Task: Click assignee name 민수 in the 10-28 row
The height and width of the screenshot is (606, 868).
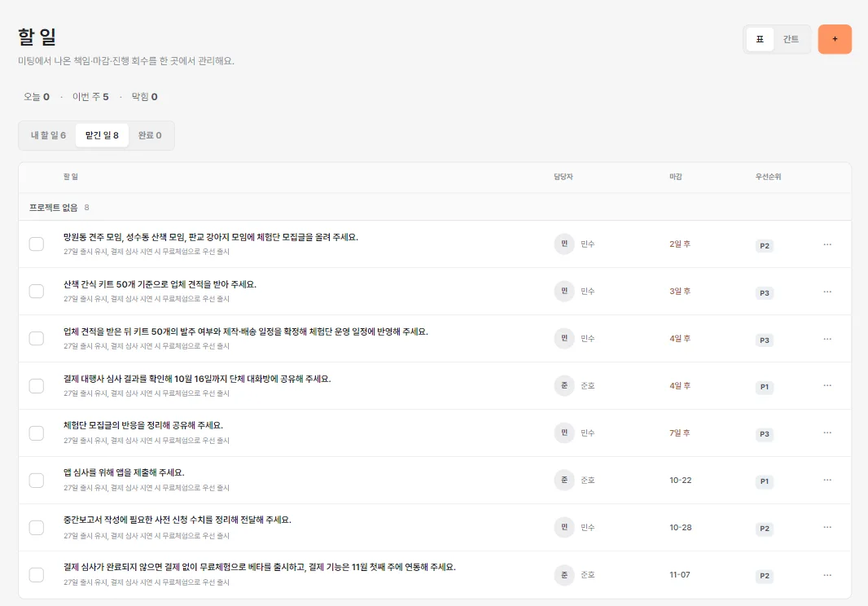Action: point(587,527)
